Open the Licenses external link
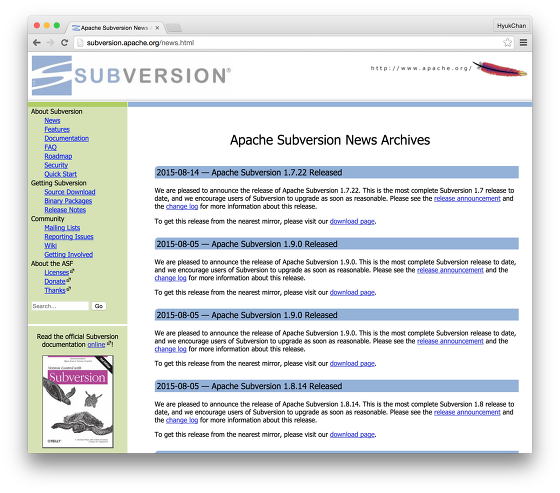 click(x=56, y=272)
